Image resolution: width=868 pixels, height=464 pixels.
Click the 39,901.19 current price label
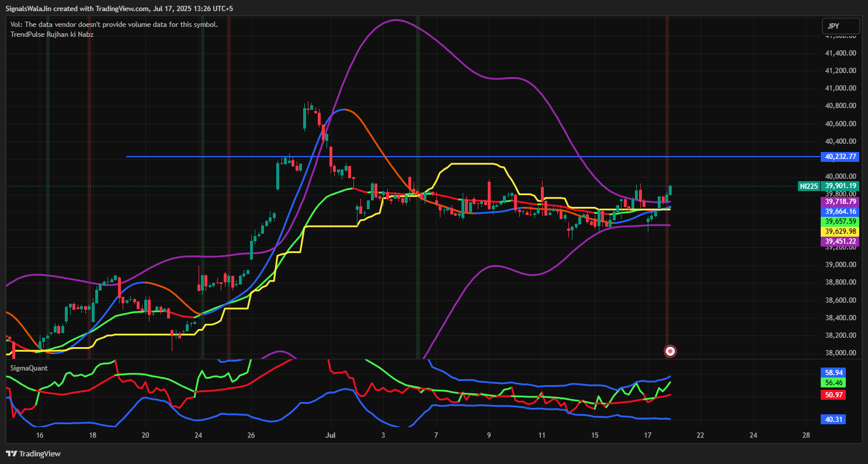tap(841, 186)
